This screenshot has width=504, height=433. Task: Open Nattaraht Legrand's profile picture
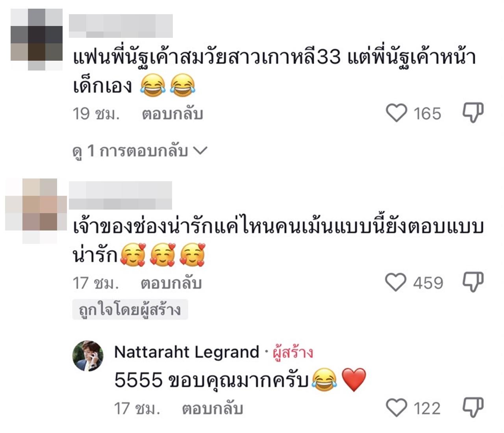(88, 356)
